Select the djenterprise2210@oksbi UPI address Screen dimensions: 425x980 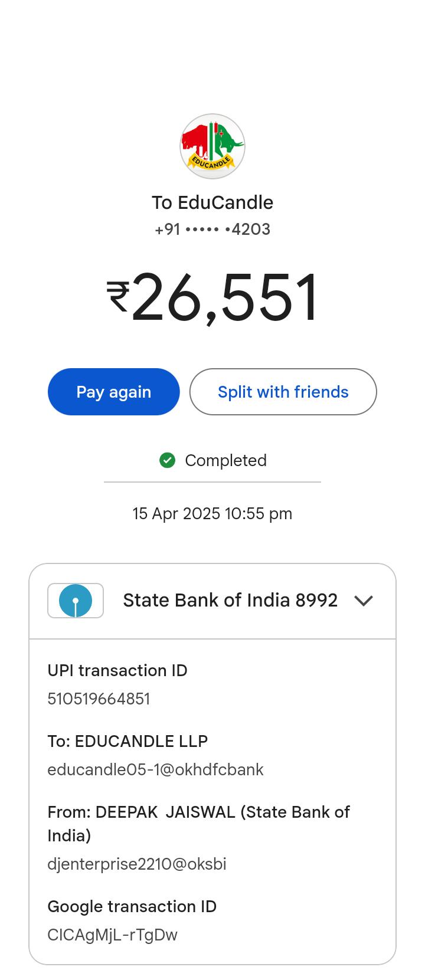(x=137, y=864)
